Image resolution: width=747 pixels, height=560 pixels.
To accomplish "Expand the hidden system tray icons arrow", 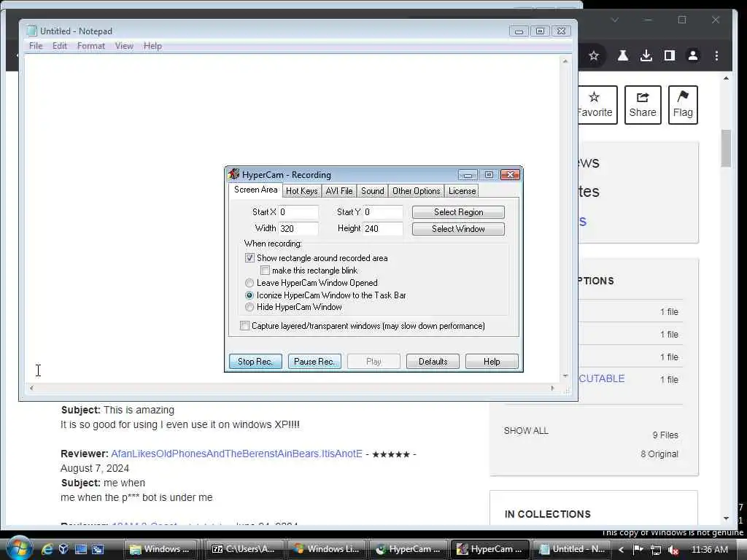I will tap(621, 550).
